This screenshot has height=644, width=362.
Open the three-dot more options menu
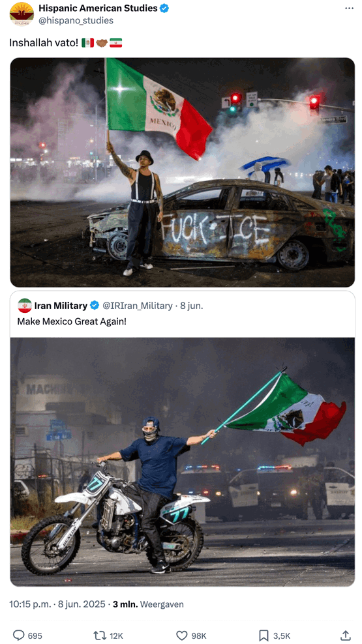349,8
